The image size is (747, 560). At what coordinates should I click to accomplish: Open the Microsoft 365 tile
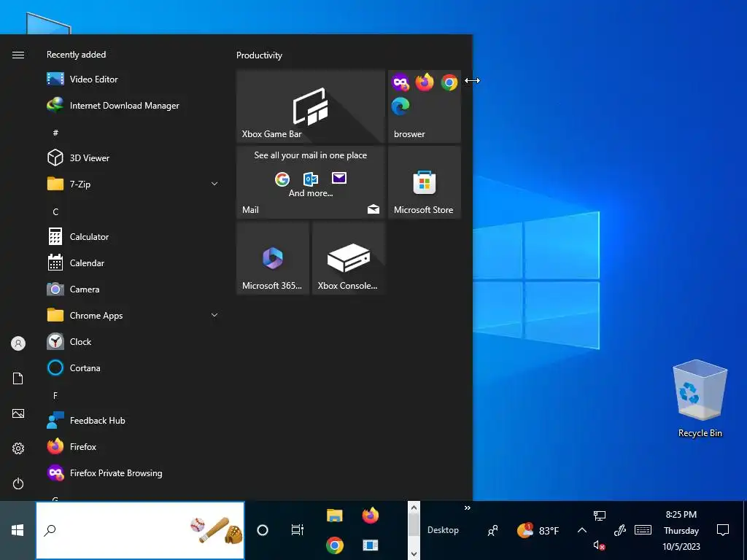[x=273, y=258]
